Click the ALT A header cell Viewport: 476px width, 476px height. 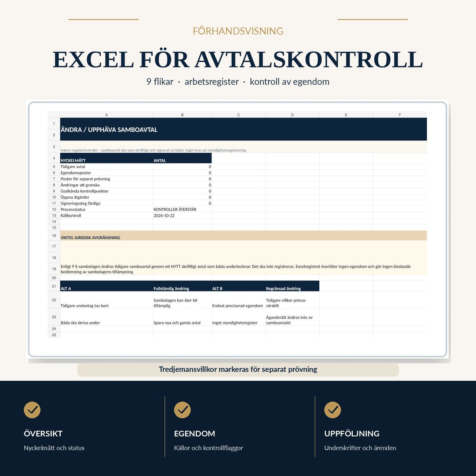tap(106, 286)
